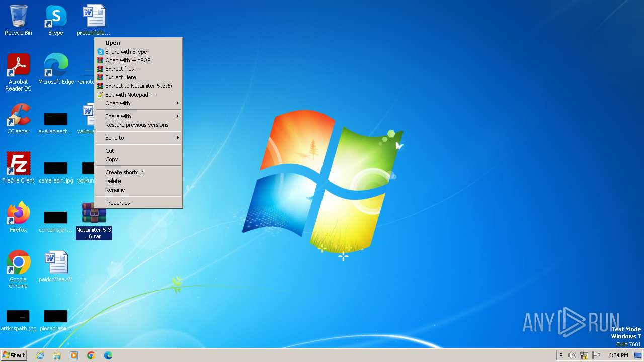Select the FileZilla Client desktop shortcut

[x=18, y=168]
